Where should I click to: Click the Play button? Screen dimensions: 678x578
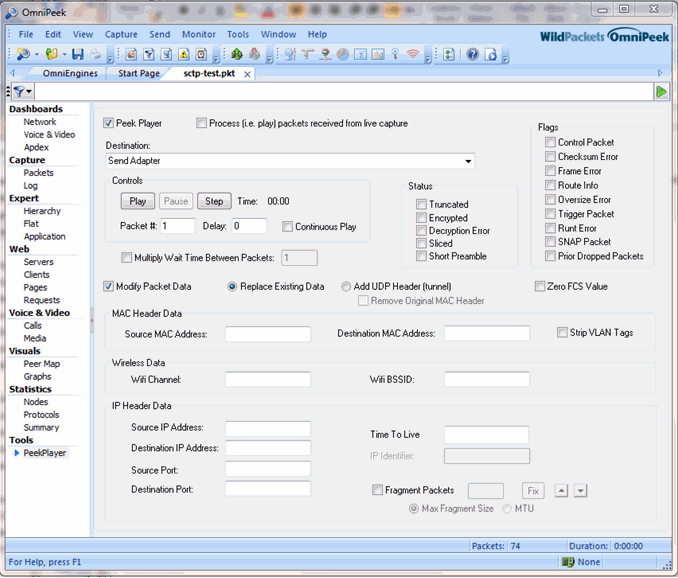click(138, 201)
